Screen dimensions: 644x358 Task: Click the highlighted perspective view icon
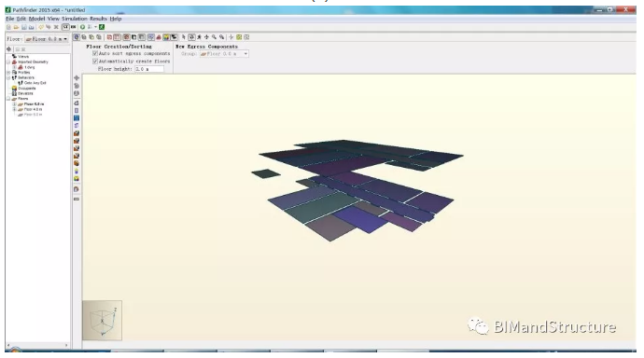(x=77, y=37)
